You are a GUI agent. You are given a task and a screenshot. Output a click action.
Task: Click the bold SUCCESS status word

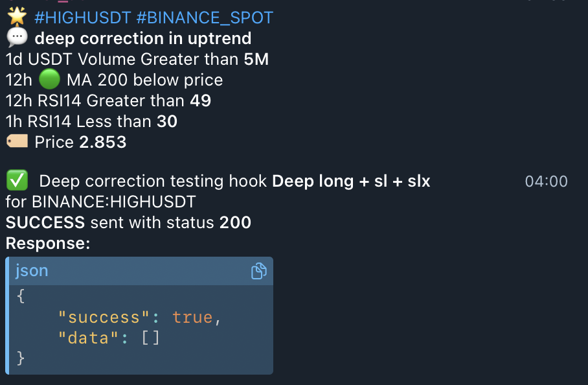[x=45, y=223]
